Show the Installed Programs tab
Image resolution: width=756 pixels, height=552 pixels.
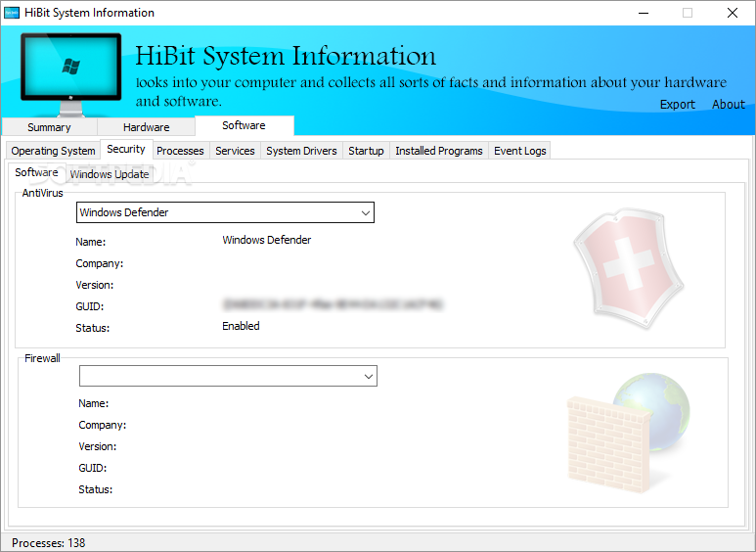[439, 151]
